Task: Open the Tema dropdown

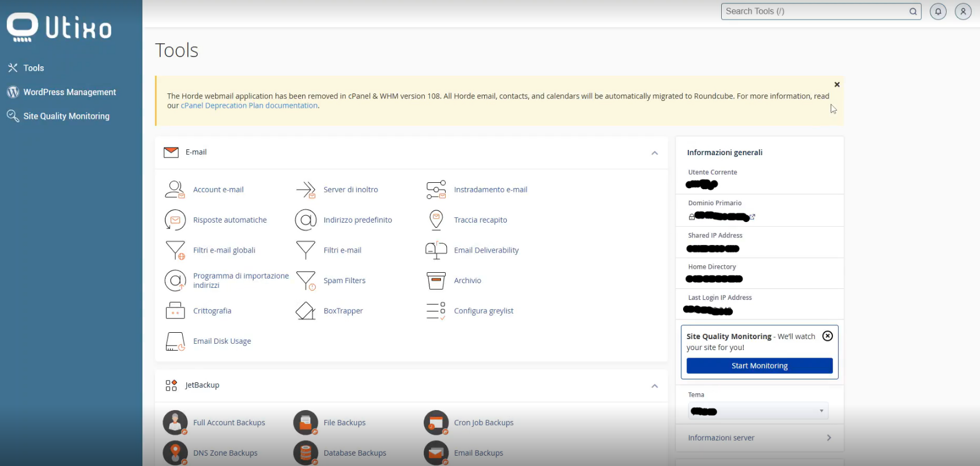Action: pyautogui.click(x=758, y=411)
